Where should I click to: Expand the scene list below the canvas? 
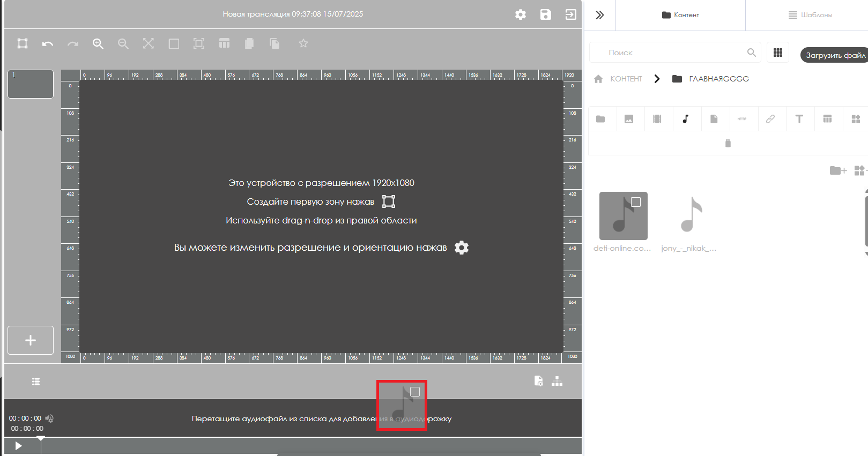36,382
